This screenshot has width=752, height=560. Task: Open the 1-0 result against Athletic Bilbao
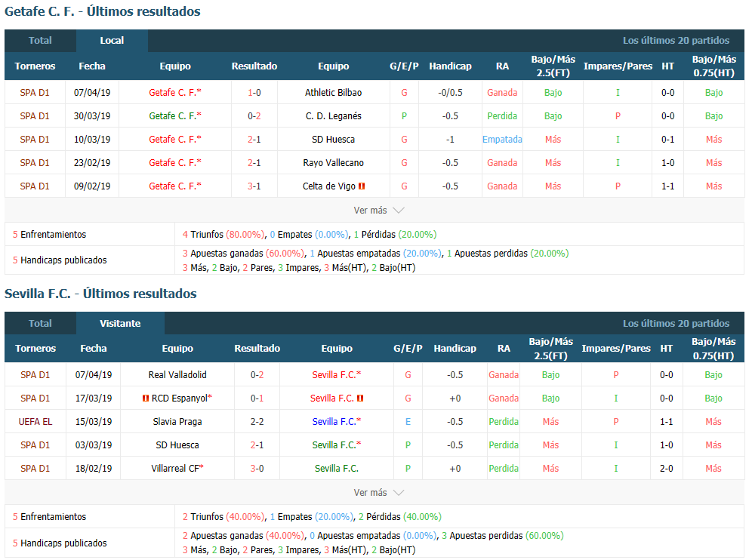(x=254, y=93)
